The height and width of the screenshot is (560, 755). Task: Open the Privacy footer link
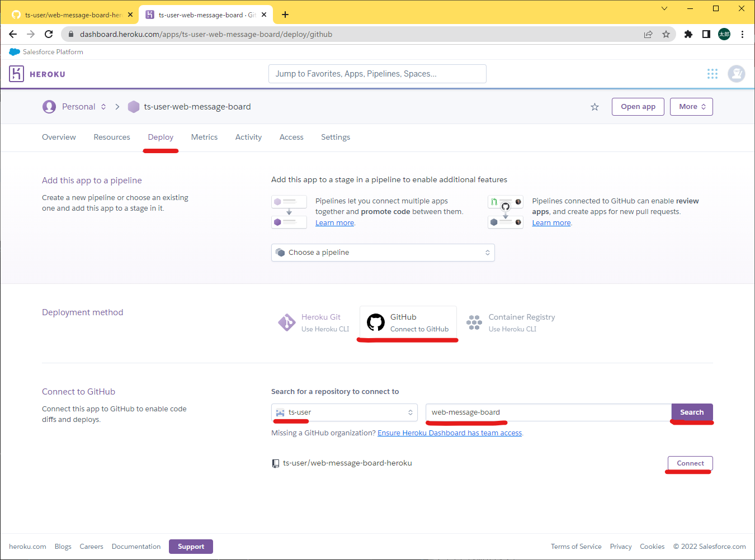(621, 547)
